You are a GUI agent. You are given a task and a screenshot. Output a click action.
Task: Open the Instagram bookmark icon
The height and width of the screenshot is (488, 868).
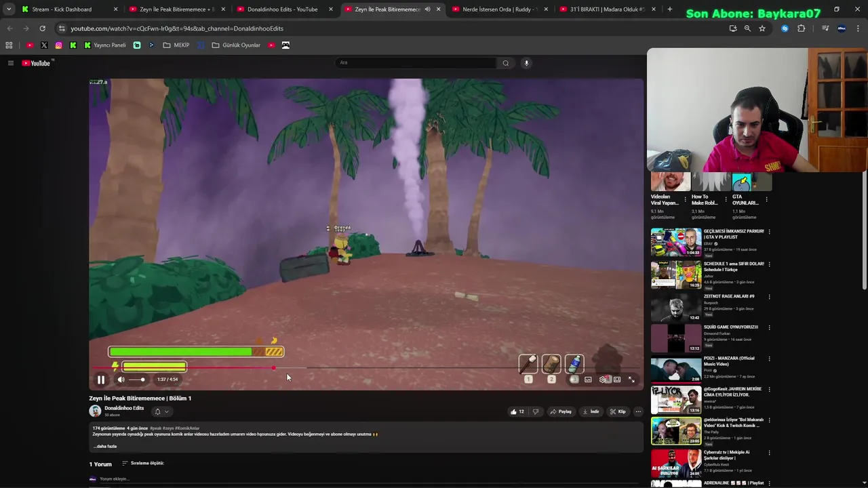(x=58, y=45)
